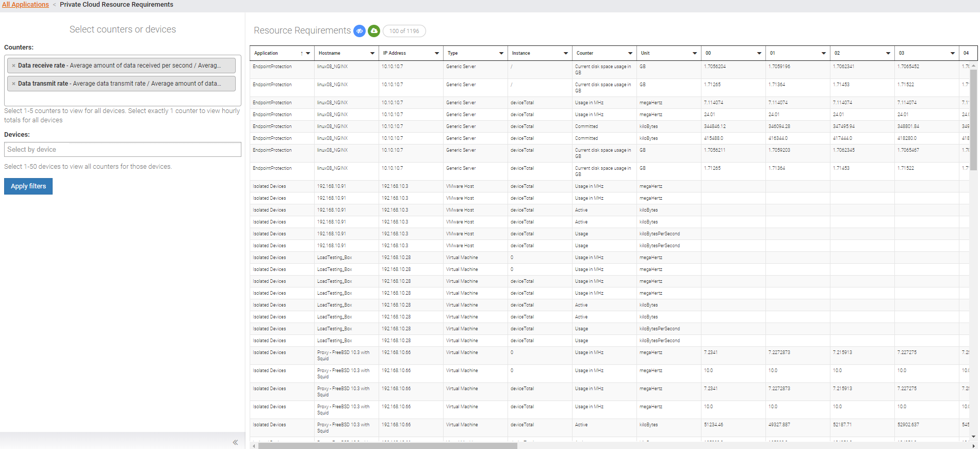The image size is (980, 449).
Task: Click the Resource Requirements heading
Action: (302, 30)
